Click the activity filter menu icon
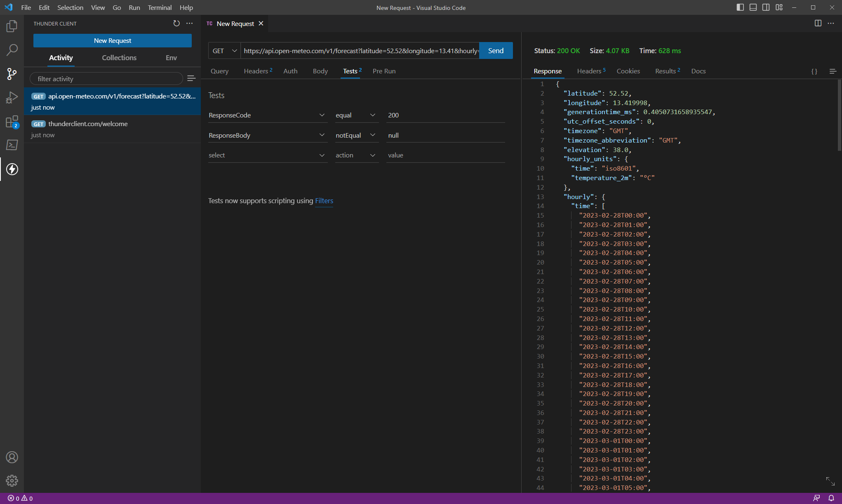The image size is (842, 504). 191,78
